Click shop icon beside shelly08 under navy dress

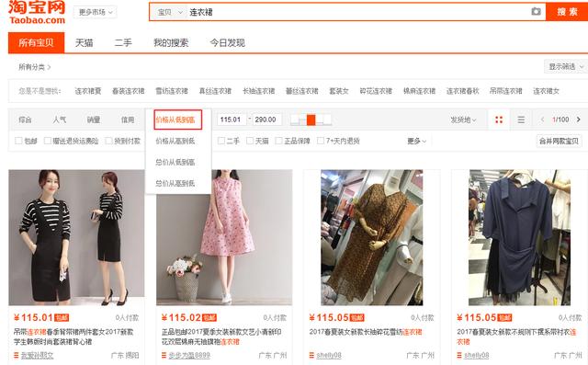tap(459, 355)
